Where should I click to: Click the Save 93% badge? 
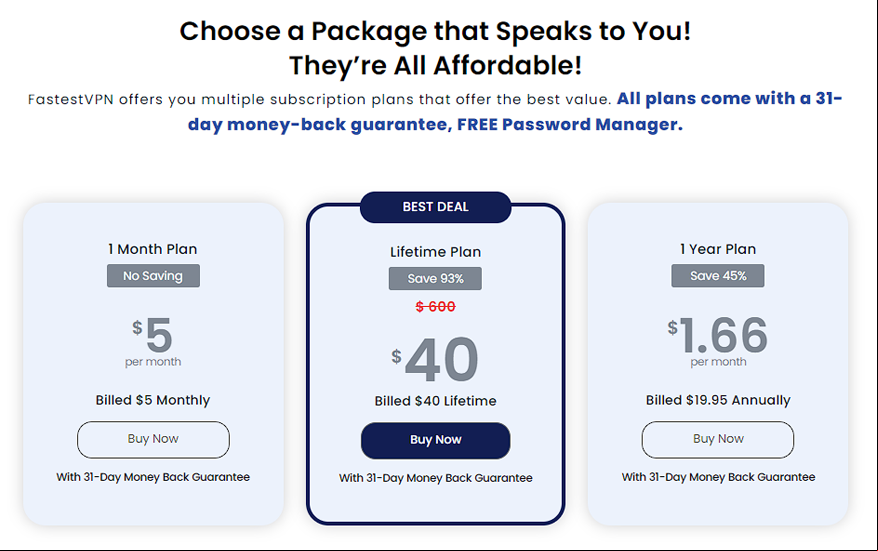tap(435, 278)
